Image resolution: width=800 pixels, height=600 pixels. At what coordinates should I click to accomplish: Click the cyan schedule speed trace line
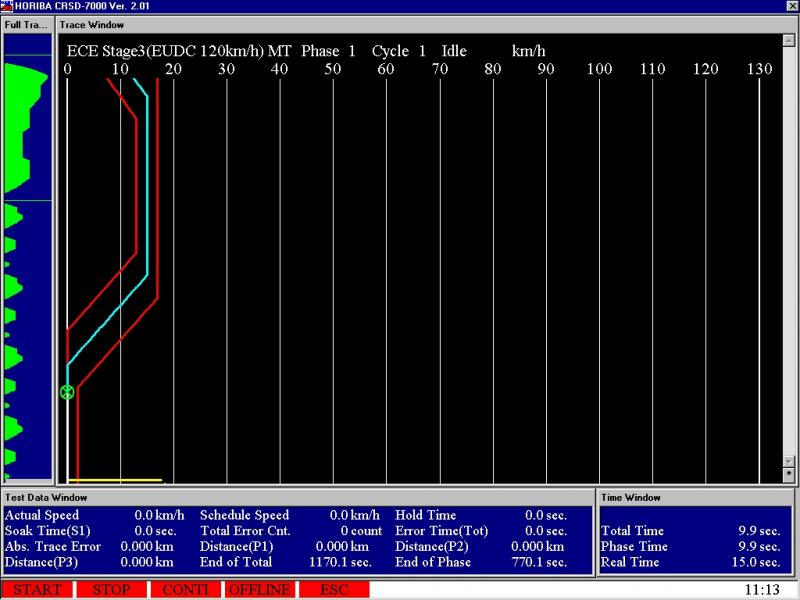(147, 200)
